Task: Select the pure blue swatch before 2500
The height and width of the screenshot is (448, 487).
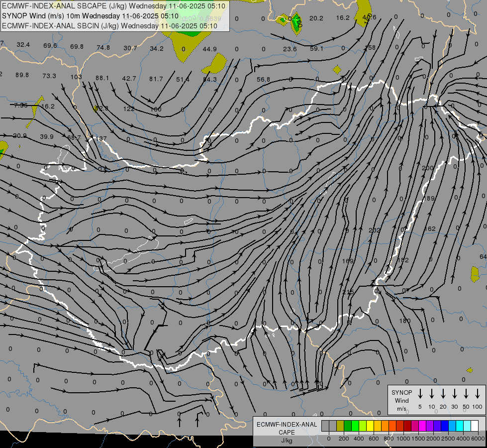Action: pos(445,426)
